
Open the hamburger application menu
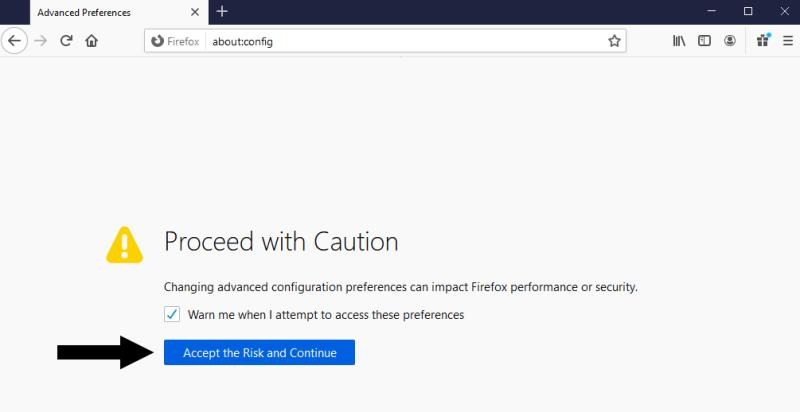tap(788, 41)
